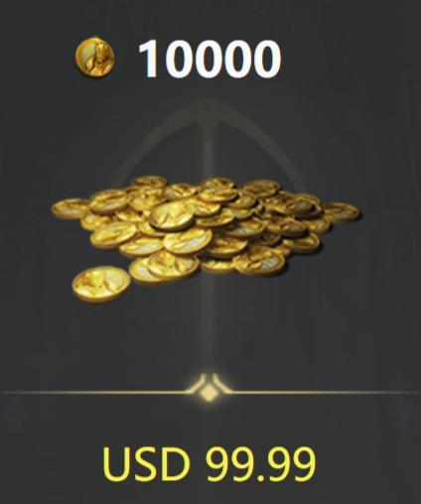
Task: Click the leftmost coin in the pile
Action: coord(70,208)
